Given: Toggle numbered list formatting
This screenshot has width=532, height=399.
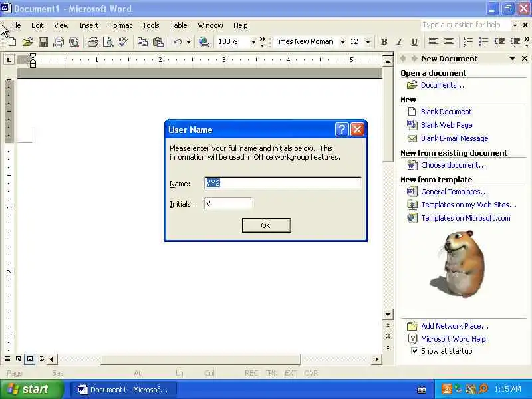Looking at the screenshot, I should (468, 42).
